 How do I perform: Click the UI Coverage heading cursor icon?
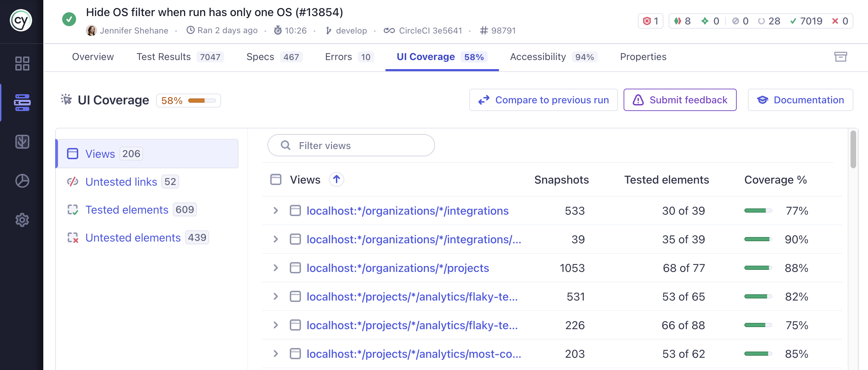pyautogui.click(x=66, y=100)
